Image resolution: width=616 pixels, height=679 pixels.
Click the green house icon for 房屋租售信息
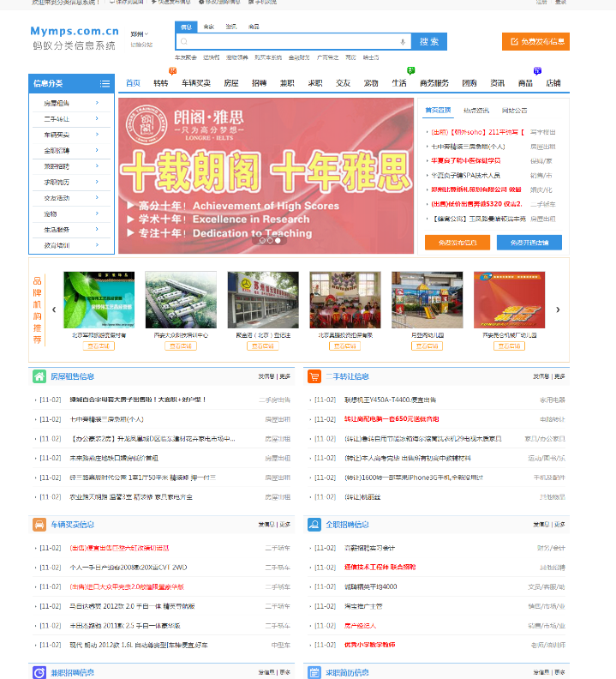tap(39, 376)
